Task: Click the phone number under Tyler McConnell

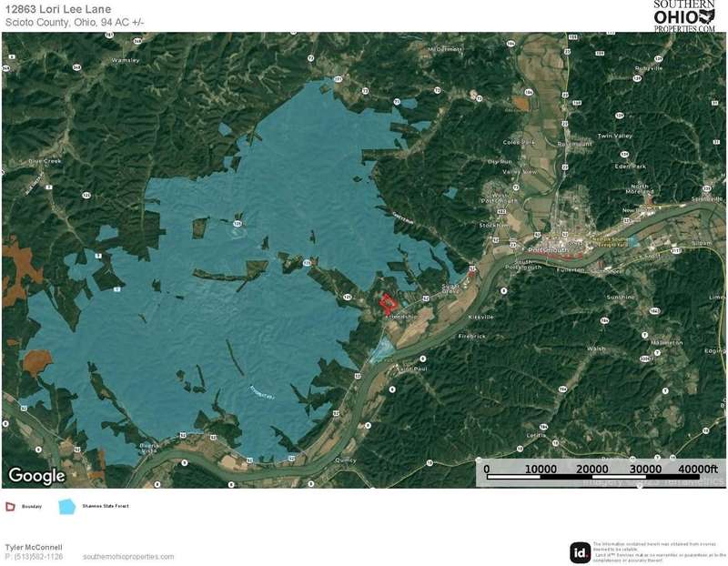Action: pyautogui.click(x=34, y=556)
